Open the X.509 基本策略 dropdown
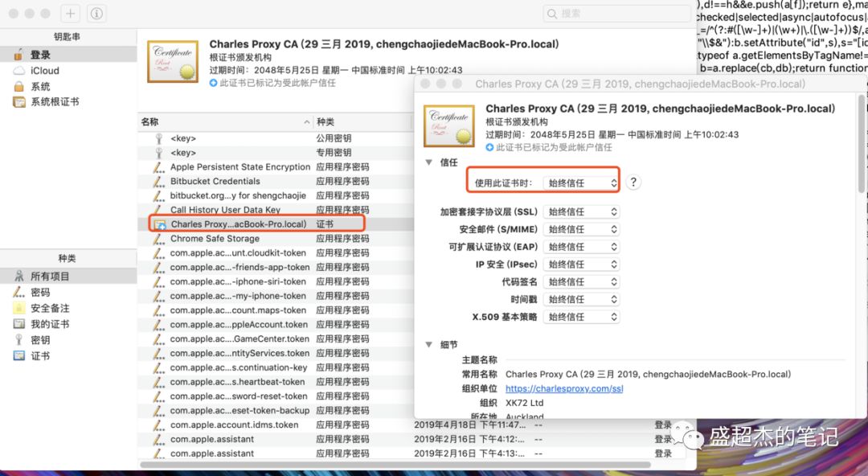 (x=581, y=317)
